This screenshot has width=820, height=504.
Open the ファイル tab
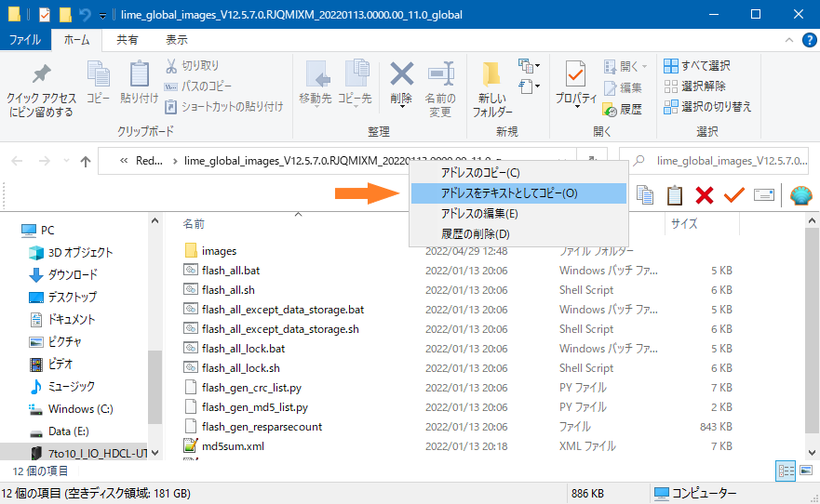(x=25, y=40)
